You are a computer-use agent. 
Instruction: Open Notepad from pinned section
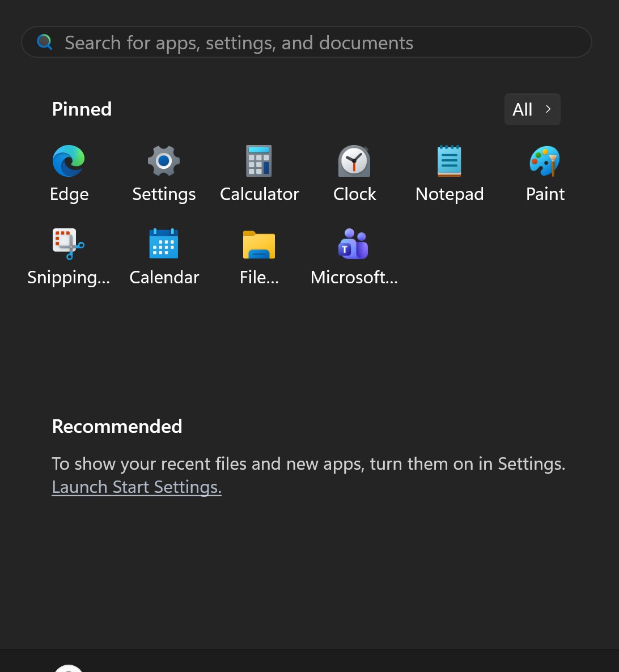coord(450,173)
